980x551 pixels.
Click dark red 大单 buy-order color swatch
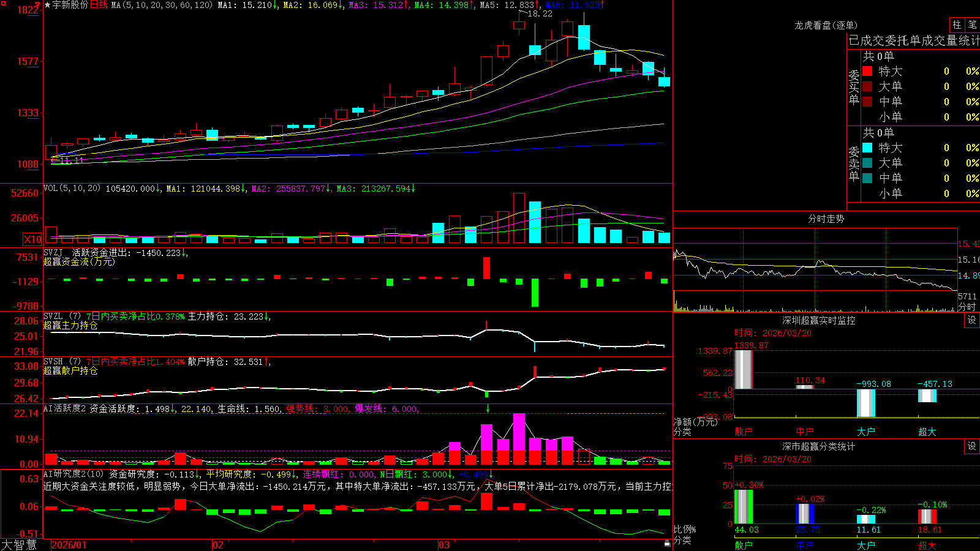pyautogui.click(x=867, y=86)
